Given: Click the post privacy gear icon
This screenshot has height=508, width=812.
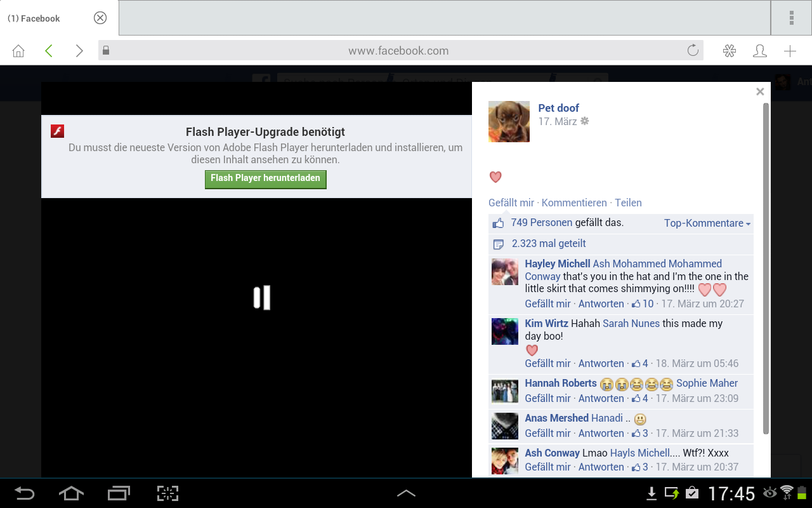Looking at the screenshot, I should coord(585,121).
